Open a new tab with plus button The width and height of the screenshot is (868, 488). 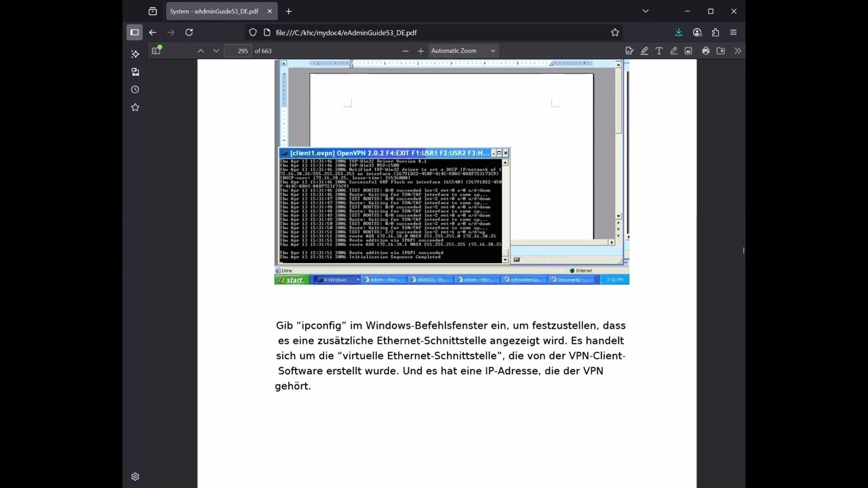[288, 12]
